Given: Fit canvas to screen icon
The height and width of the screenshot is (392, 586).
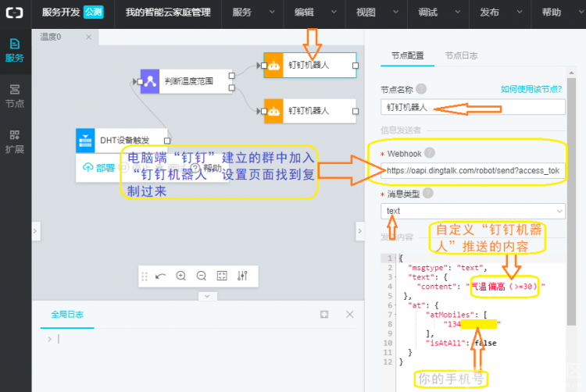Looking at the screenshot, I should tap(222, 276).
